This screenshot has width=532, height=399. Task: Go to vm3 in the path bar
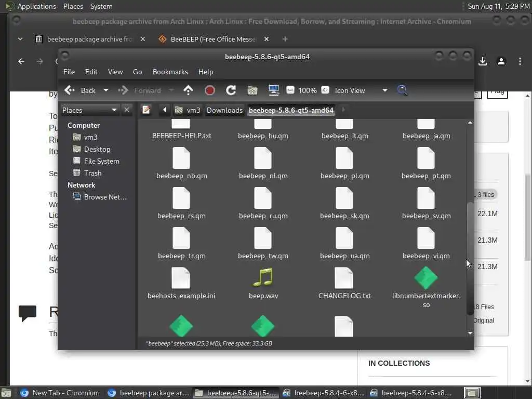coord(188,110)
